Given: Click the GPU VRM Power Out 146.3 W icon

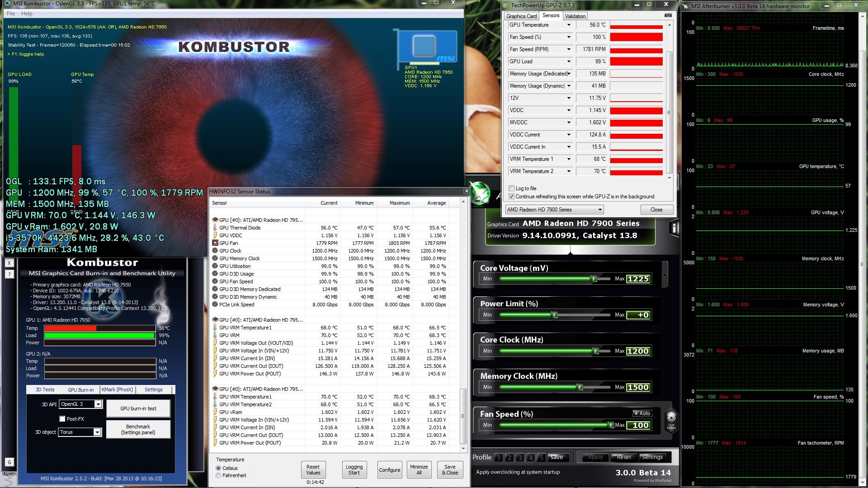Looking at the screenshot, I should point(215,374).
